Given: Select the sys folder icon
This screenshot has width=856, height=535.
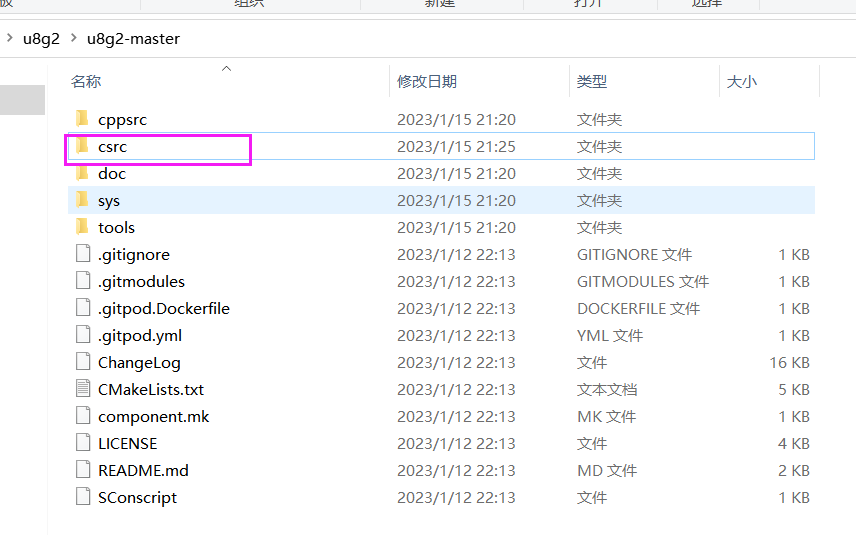Looking at the screenshot, I should (82, 200).
